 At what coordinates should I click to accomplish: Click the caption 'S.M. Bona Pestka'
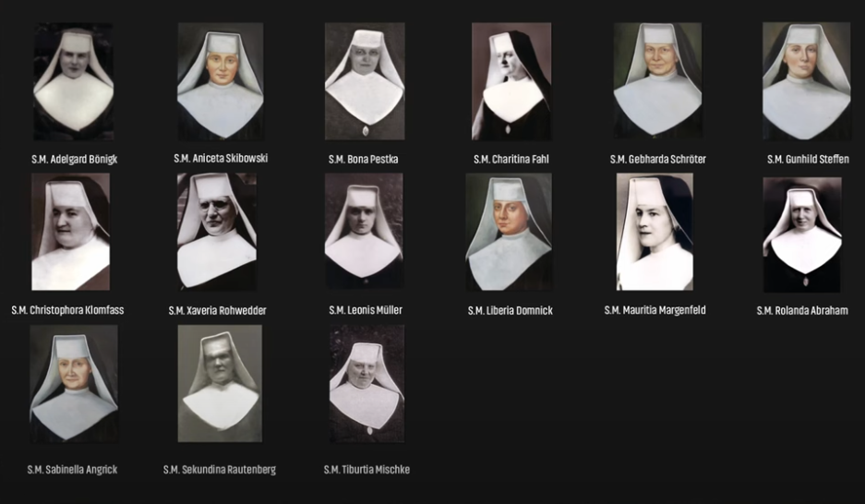tap(364, 160)
